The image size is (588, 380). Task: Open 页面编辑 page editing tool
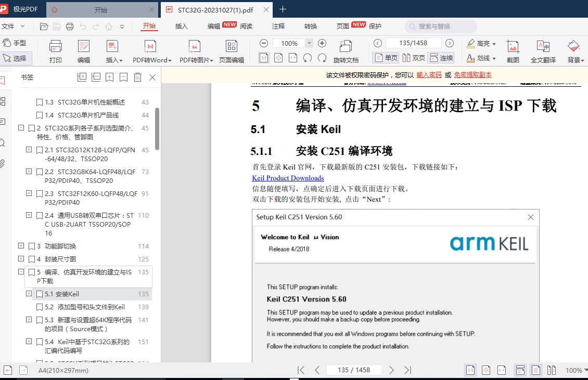click(x=232, y=51)
